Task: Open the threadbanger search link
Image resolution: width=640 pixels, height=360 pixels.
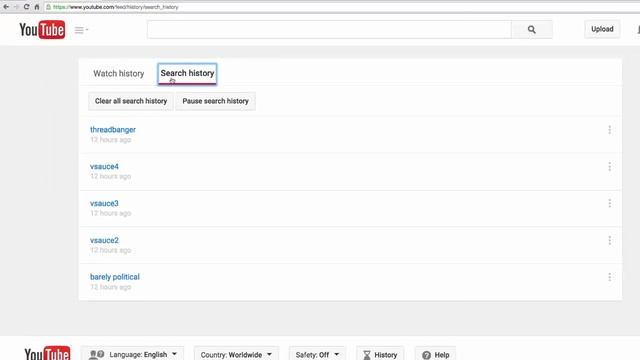Action: pos(113,130)
